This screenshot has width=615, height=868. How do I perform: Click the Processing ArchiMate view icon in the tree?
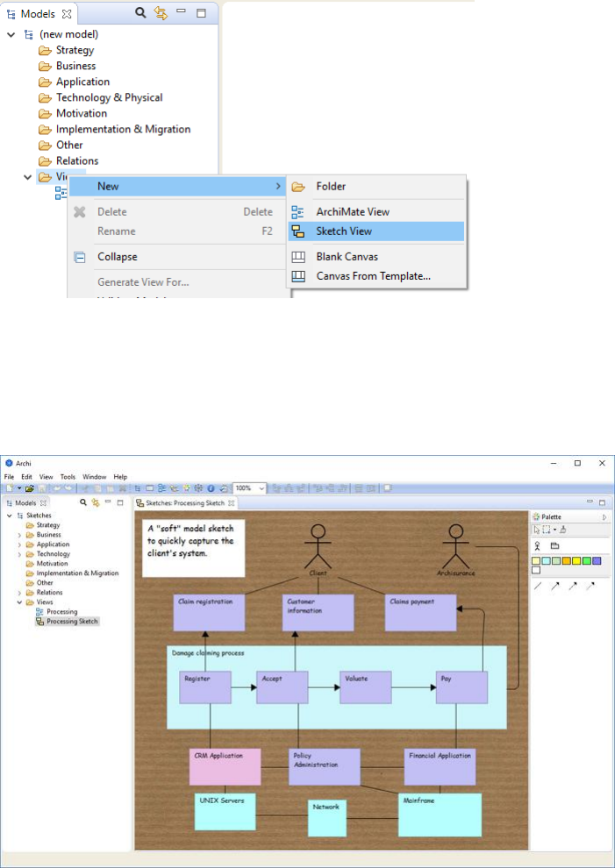pyautogui.click(x=39, y=612)
